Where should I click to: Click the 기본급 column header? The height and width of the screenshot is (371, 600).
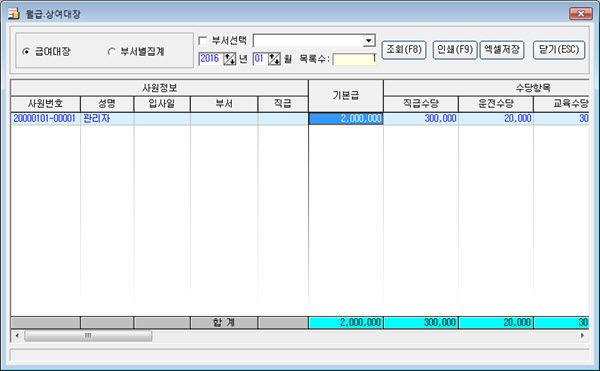coord(346,96)
